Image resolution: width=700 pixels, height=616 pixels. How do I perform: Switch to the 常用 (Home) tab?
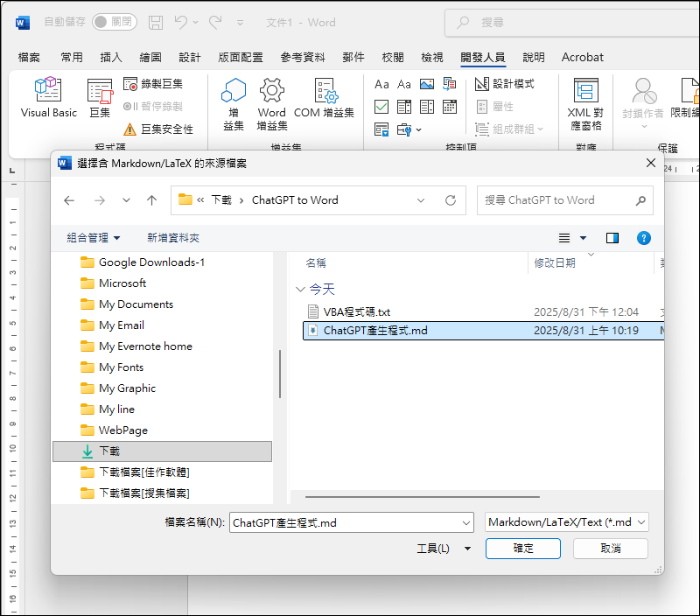[x=72, y=58]
